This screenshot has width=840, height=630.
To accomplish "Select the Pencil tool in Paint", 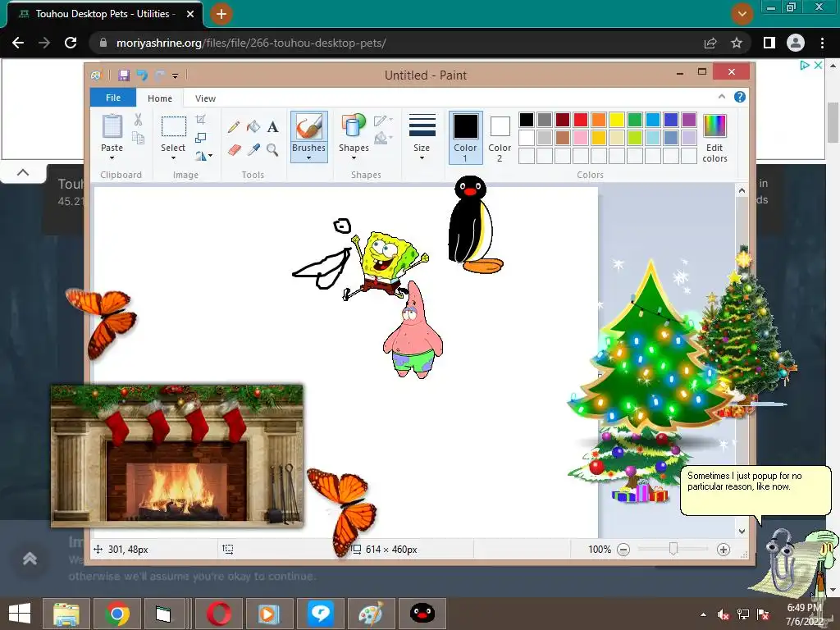I will [x=234, y=127].
